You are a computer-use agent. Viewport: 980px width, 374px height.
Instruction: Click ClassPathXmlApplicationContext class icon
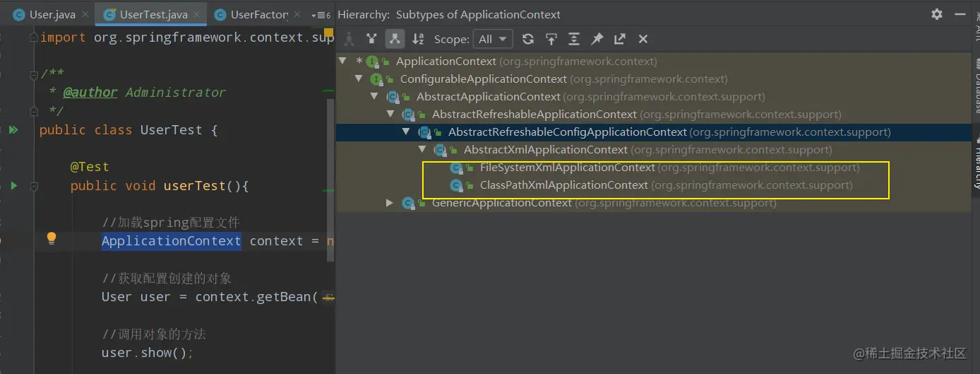tap(457, 185)
